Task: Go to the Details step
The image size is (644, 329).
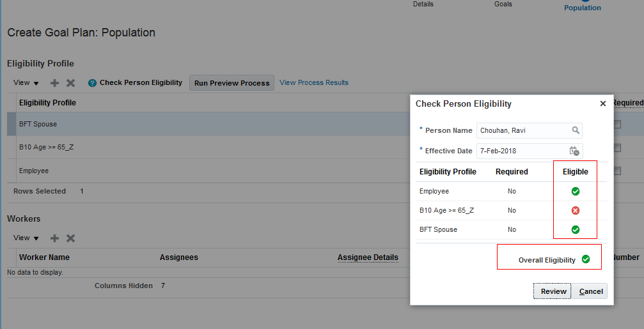Action: click(423, 4)
